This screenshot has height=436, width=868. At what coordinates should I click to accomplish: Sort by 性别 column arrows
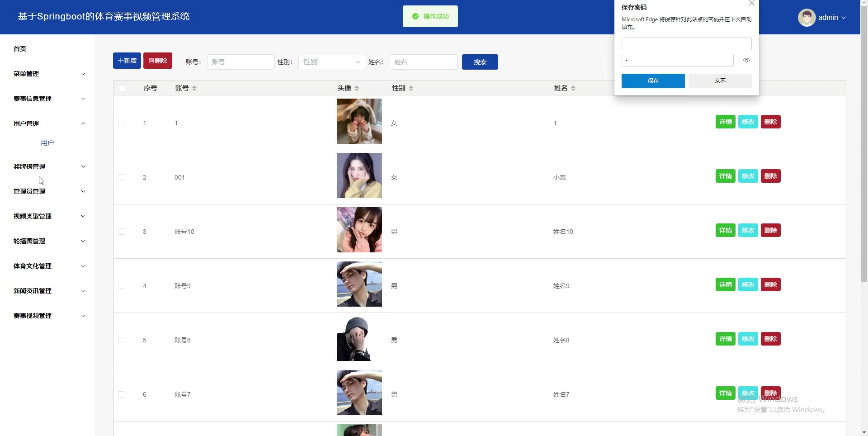pyautogui.click(x=411, y=88)
